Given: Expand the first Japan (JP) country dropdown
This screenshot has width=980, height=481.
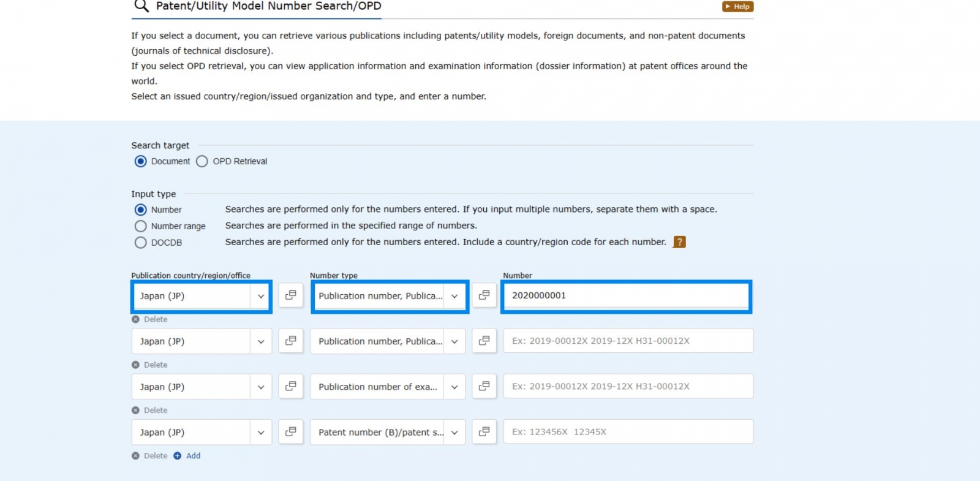Looking at the screenshot, I should click(202, 296).
